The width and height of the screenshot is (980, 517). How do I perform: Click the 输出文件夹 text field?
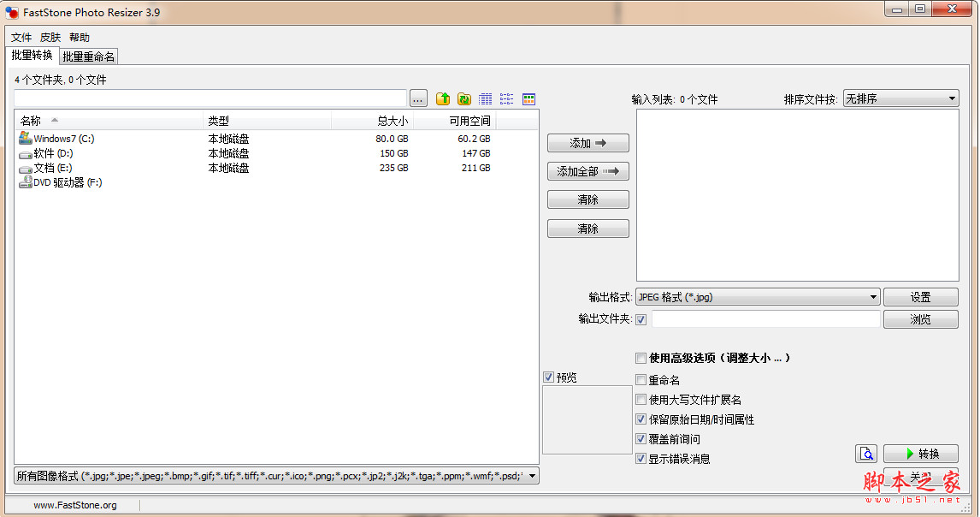point(765,319)
